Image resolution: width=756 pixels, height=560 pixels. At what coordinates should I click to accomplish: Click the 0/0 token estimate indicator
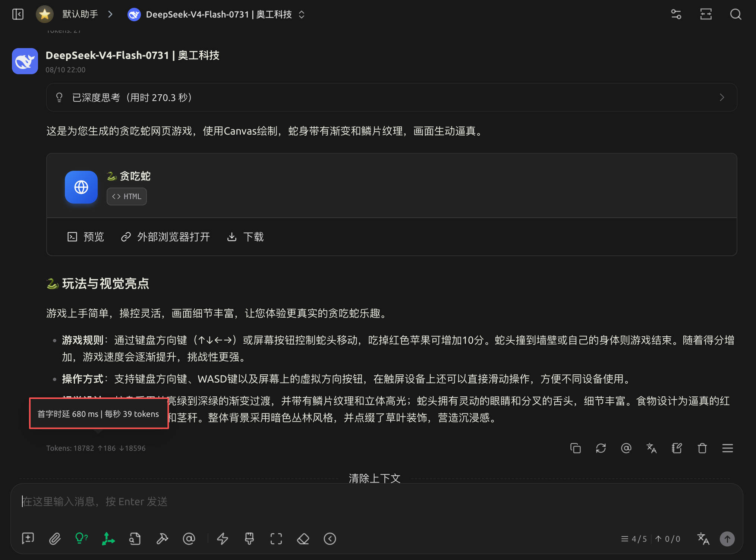click(668, 539)
